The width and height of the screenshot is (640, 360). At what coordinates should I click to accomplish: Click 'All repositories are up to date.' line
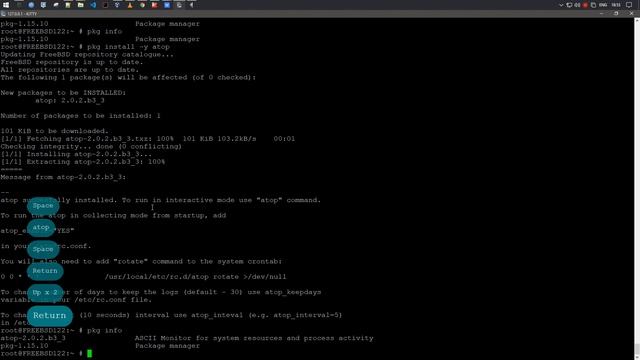click(70, 70)
